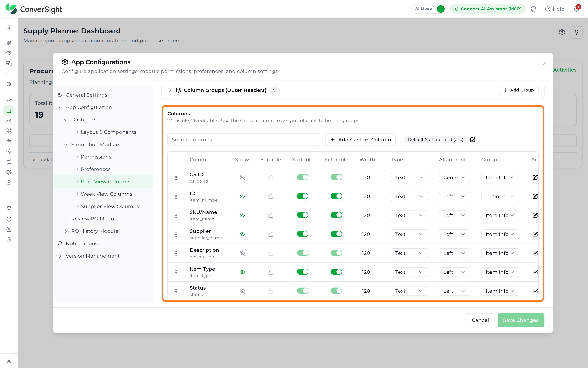This screenshot has width=588, height=368.
Task: Click the lightbulb tips icon
Action: point(576,32)
